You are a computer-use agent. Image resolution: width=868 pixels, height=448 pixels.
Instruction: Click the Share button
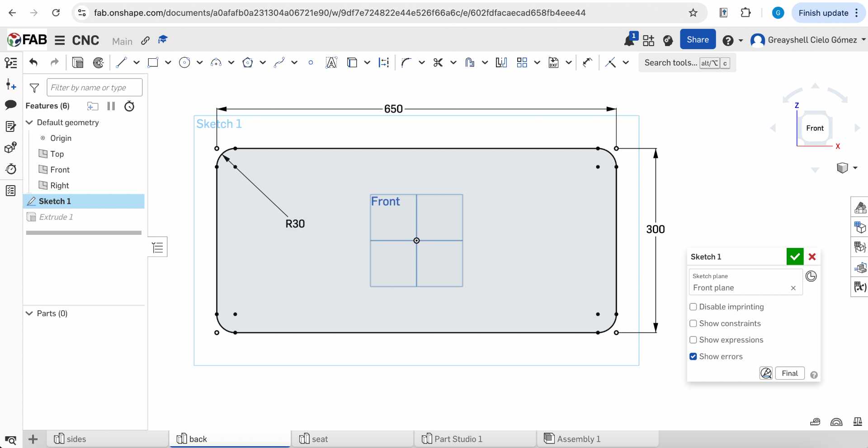698,39
